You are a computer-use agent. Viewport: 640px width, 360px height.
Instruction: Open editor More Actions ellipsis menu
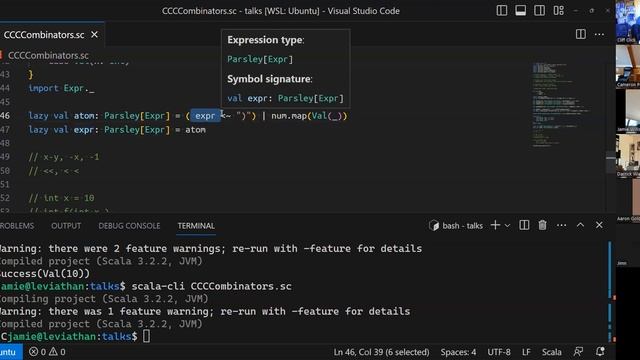[599, 34]
